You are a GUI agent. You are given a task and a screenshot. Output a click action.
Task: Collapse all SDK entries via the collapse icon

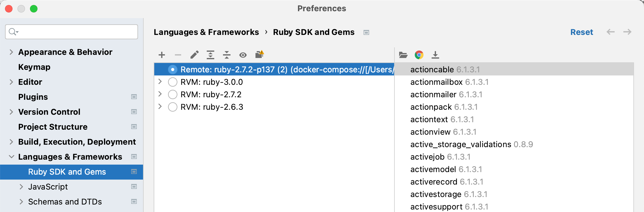227,55
